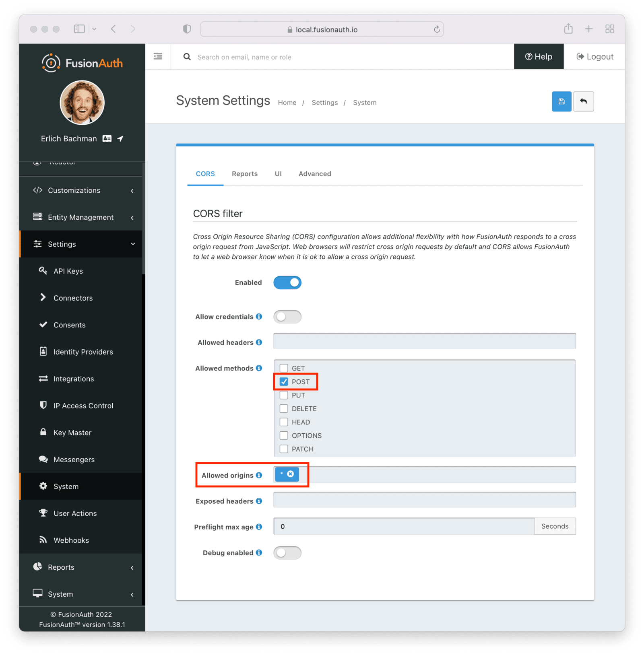
Task: Click the Help button
Action: 539,57
